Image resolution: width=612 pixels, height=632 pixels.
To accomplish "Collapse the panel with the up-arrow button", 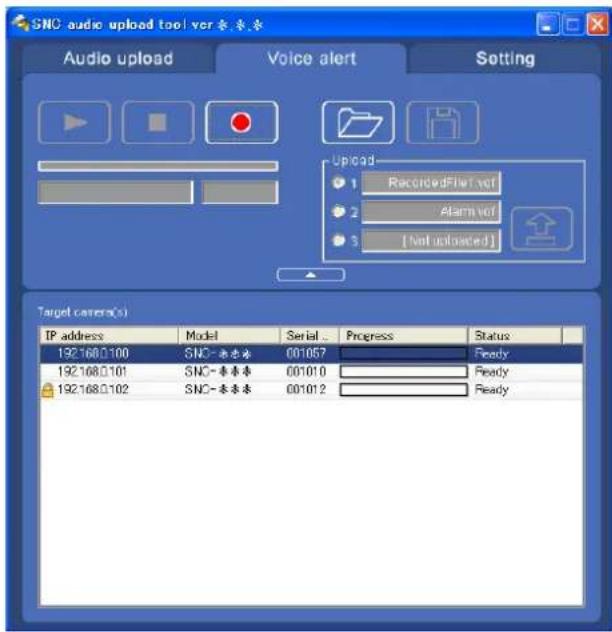I will [311, 275].
